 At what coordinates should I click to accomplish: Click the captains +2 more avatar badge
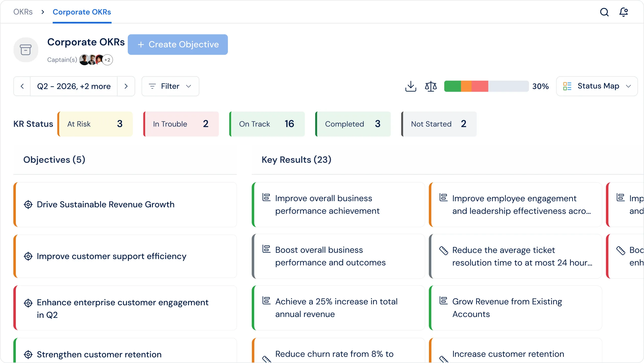107,60
